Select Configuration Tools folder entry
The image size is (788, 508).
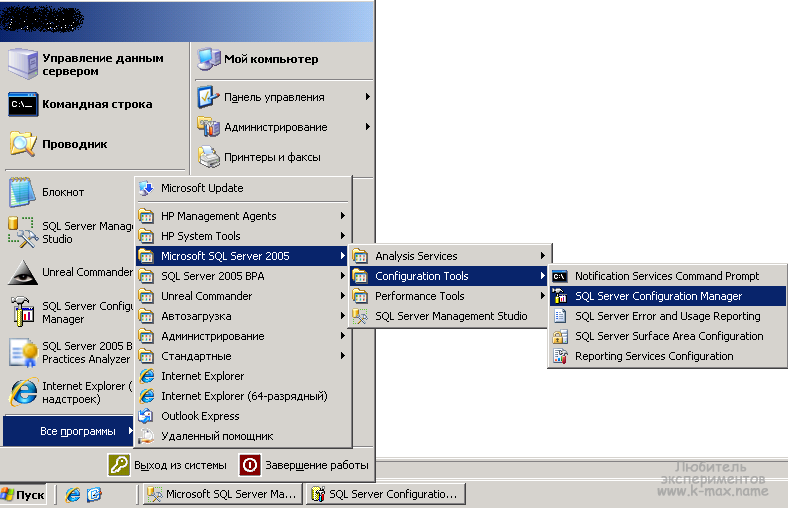point(448,276)
